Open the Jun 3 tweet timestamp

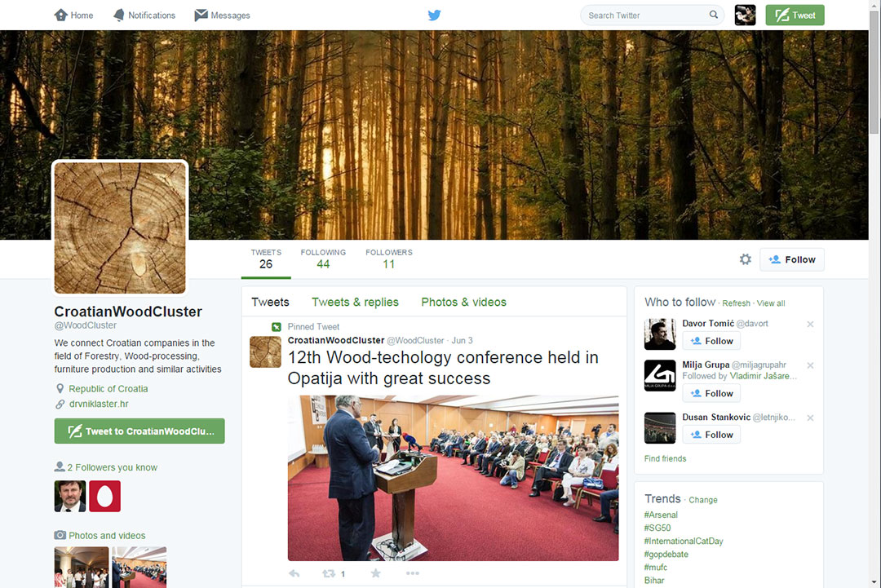(x=462, y=340)
